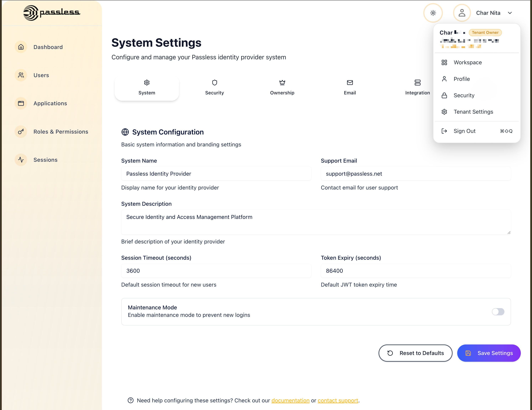Click the Sessions activity icon
Image resolution: width=532 pixels, height=410 pixels.
click(x=21, y=160)
